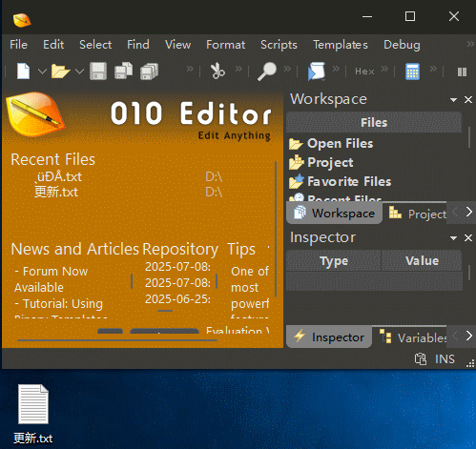This screenshot has height=449, width=476.
Task: Open recent file 更新.txt in the Recent Files list
Action: tap(56, 193)
